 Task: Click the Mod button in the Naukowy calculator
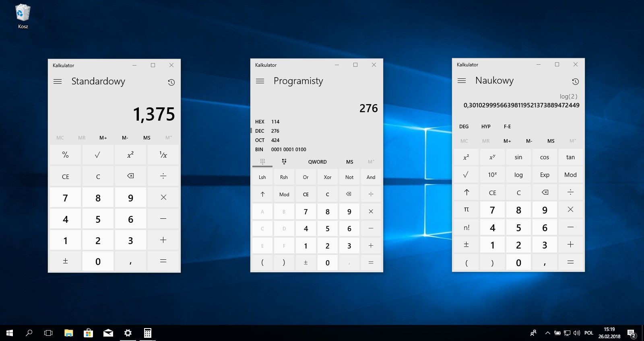[570, 175]
